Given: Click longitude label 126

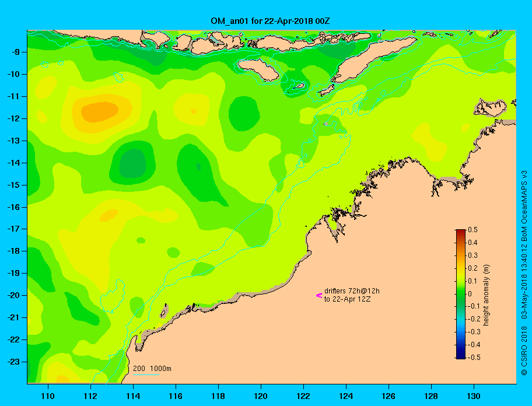Looking at the screenshot, I should [388, 396].
